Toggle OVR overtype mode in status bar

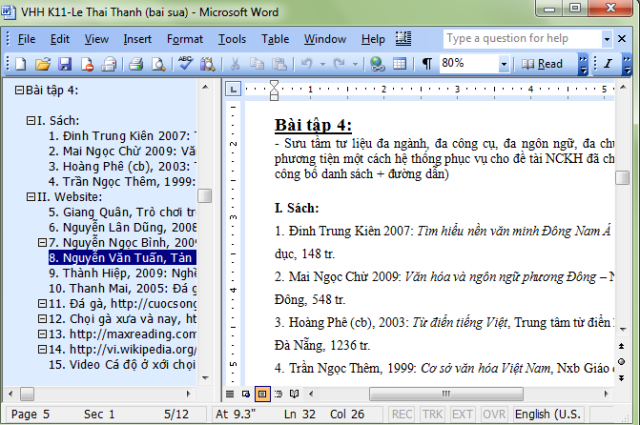[492, 414]
